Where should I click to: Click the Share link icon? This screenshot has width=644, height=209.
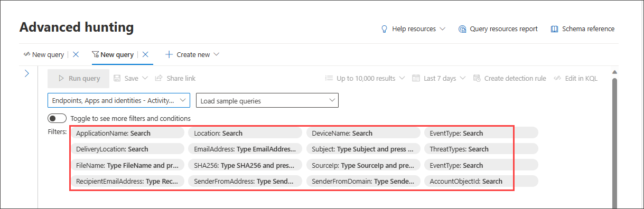click(x=158, y=78)
